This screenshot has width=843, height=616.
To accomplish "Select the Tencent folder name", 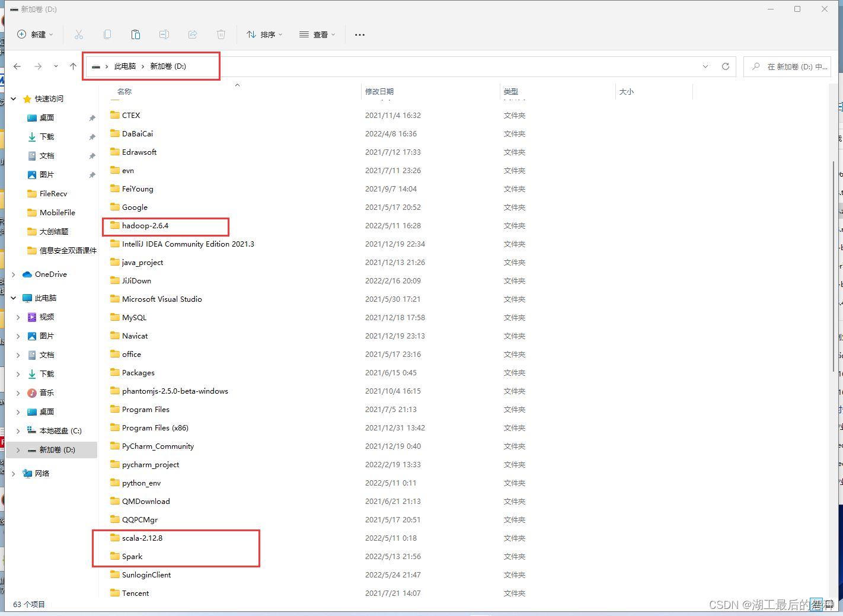I will pos(135,593).
